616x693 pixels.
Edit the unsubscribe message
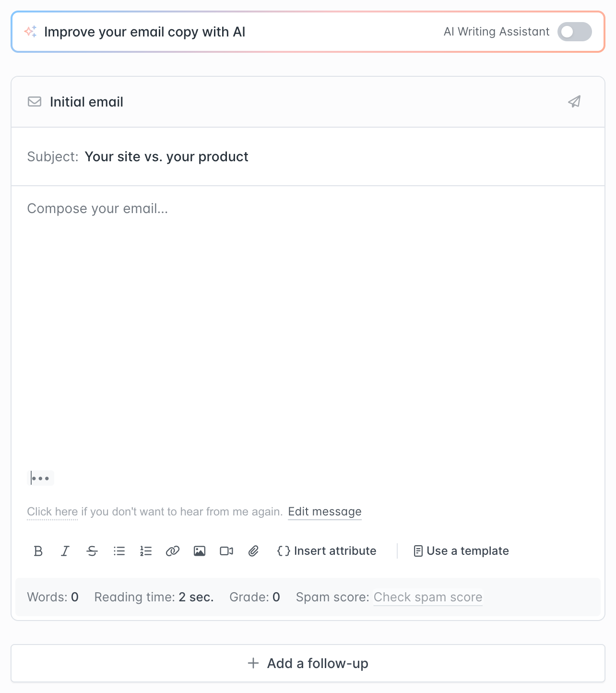click(325, 512)
